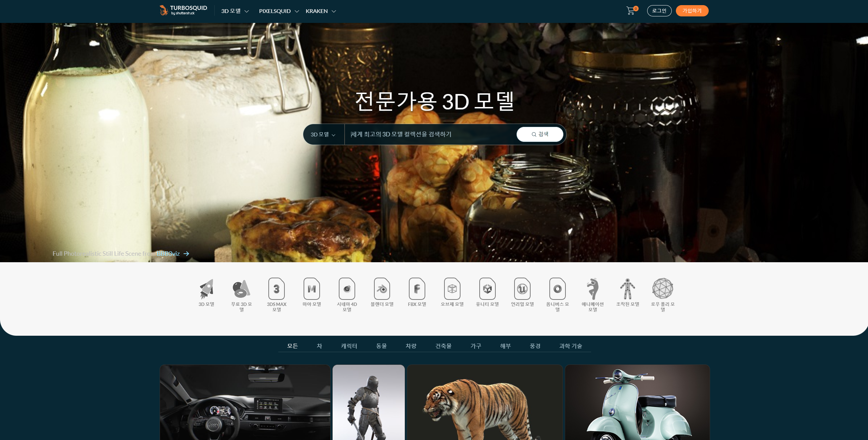
Task: Click the 3D 모델 rocket icon
Action: 206,289
